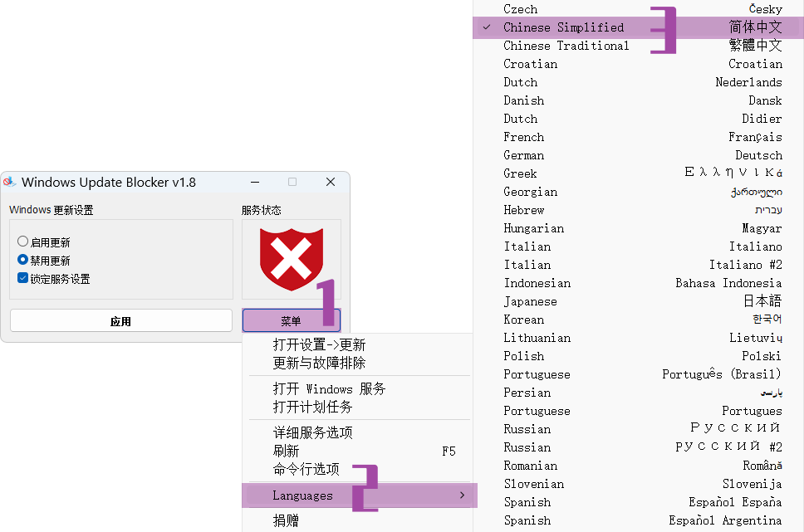The height and width of the screenshot is (532, 804).
Task: Switch to Chinese Traditional language
Action: pyautogui.click(x=639, y=46)
